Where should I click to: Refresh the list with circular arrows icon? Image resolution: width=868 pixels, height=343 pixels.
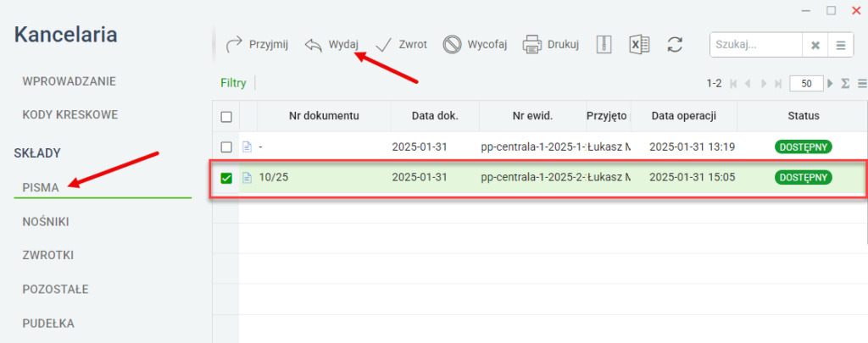point(674,45)
